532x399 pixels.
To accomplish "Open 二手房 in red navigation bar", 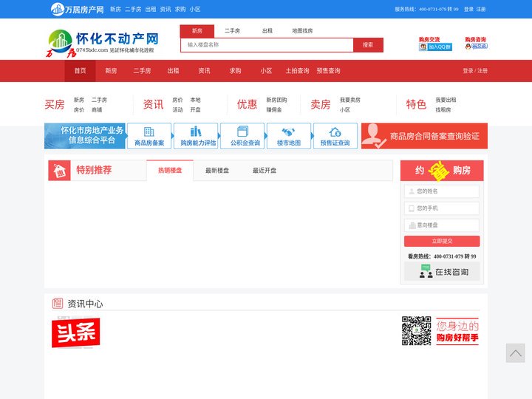I will (x=142, y=71).
